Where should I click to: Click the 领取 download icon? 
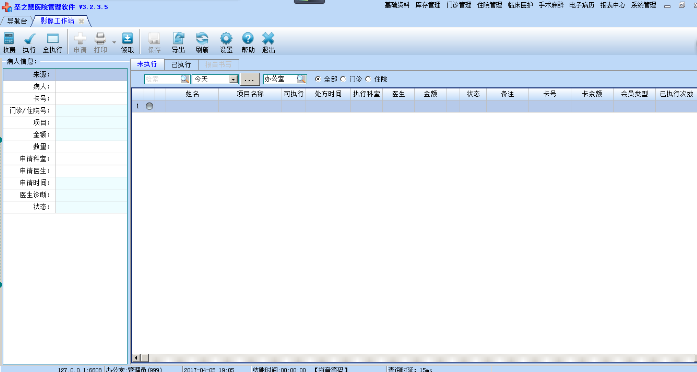click(127, 38)
